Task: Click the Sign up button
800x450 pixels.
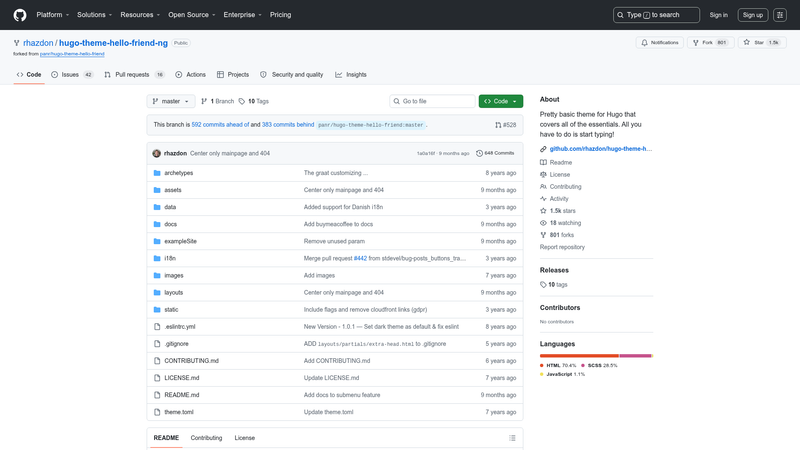Action: [753, 15]
